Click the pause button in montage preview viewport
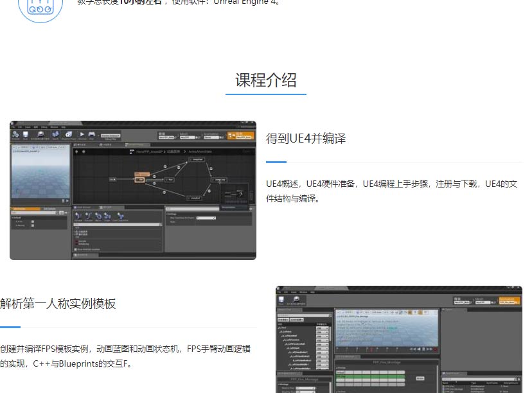This screenshot has height=393, width=532. pos(423,349)
